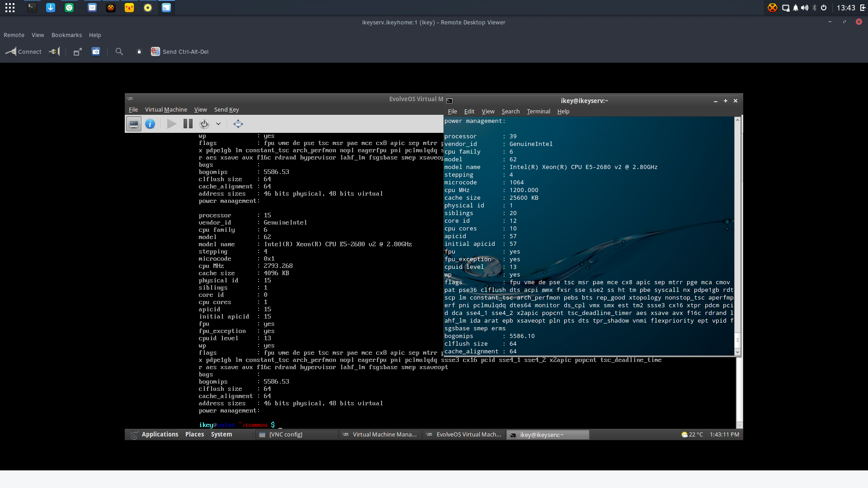This screenshot has width=868, height=488.
Task: Open the Remote menu
Action: click(14, 35)
